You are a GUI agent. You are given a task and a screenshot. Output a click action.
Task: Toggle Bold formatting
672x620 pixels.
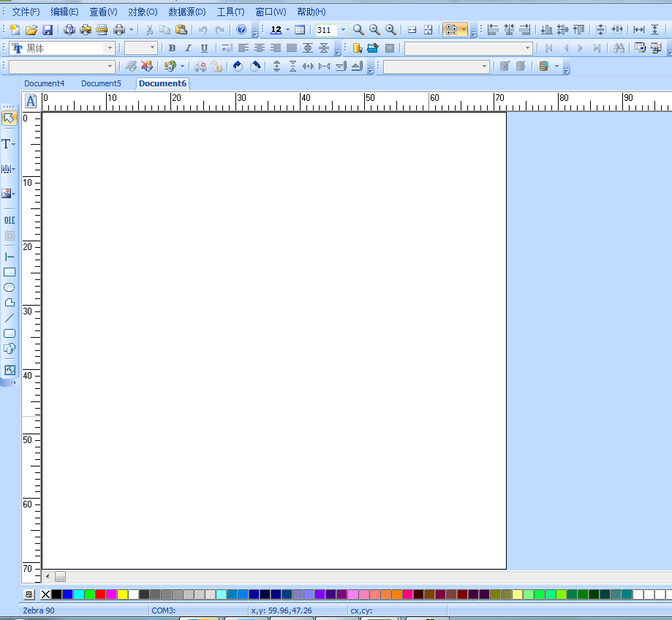172,48
